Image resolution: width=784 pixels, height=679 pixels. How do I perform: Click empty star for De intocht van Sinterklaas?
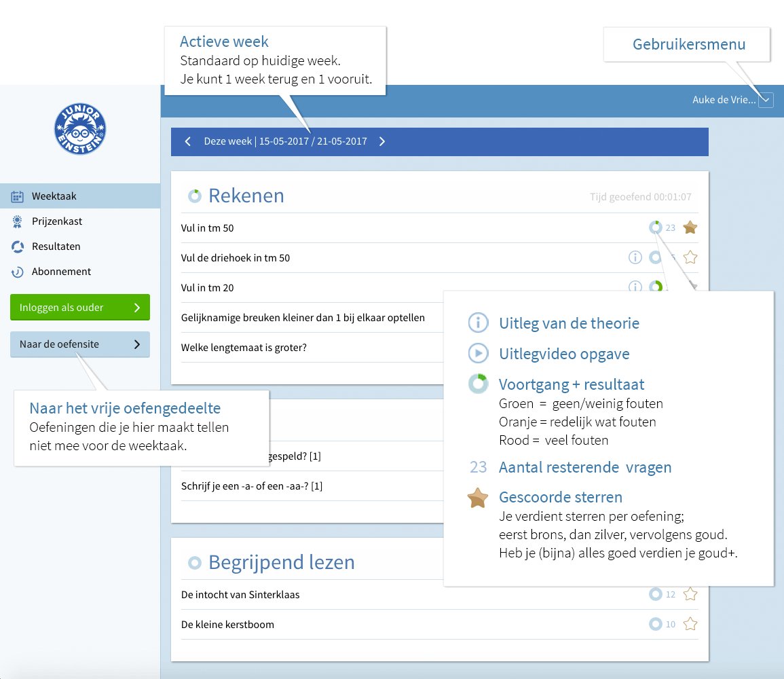tap(690, 594)
